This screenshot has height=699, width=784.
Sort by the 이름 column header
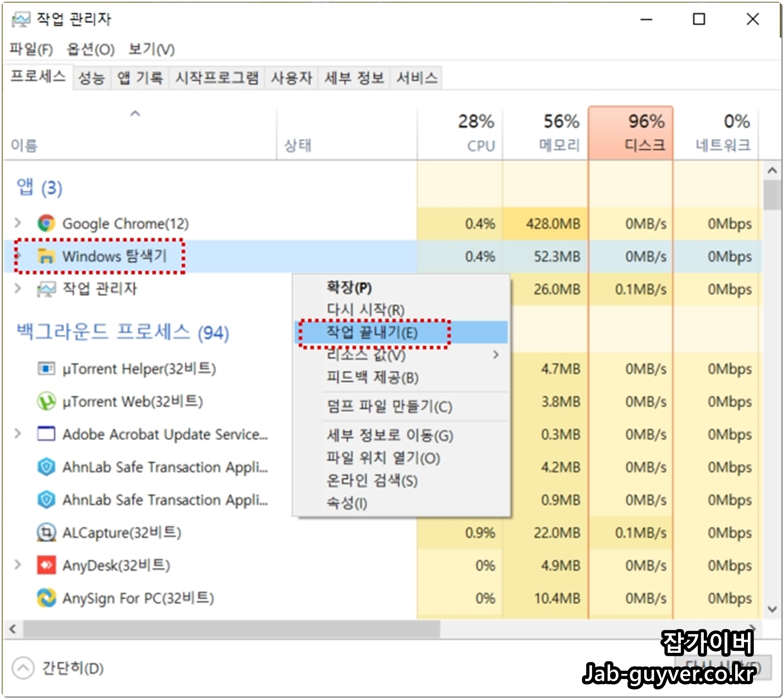coord(140,133)
